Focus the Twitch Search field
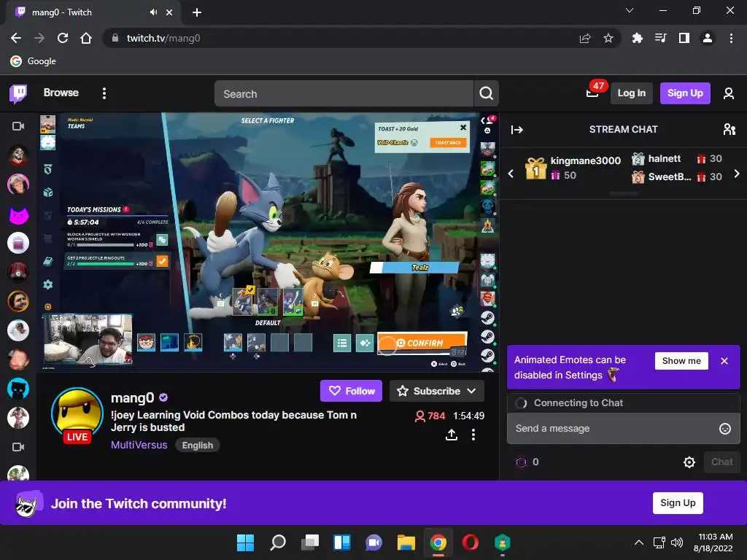Image resolution: width=747 pixels, height=560 pixels. coord(344,93)
